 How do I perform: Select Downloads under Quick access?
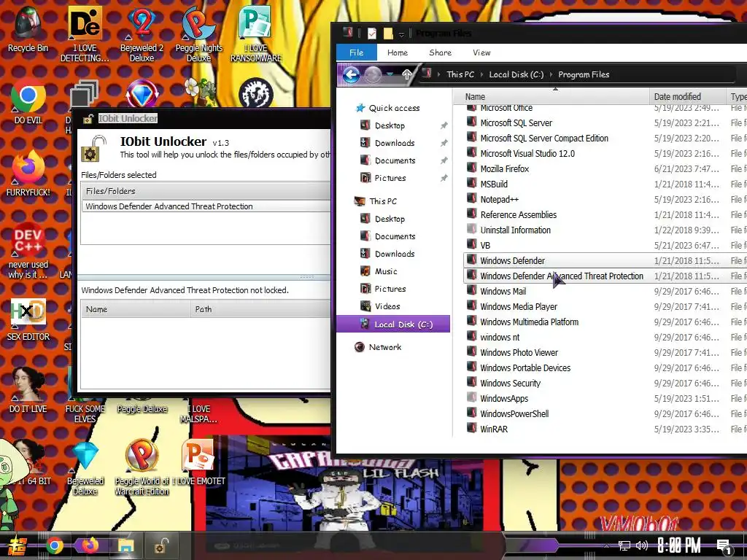point(395,143)
